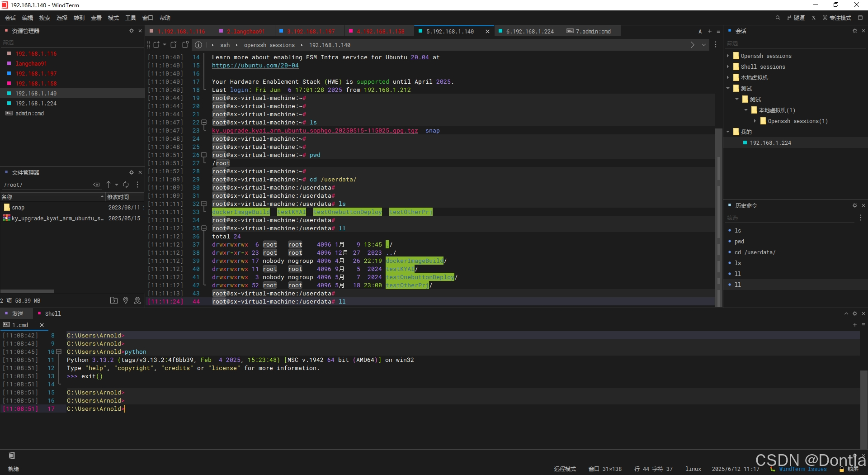868x475 pixels.
Task: Open the 历史命令 three-dot options menu
Action: pyautogui.click(x=860, y=218)
